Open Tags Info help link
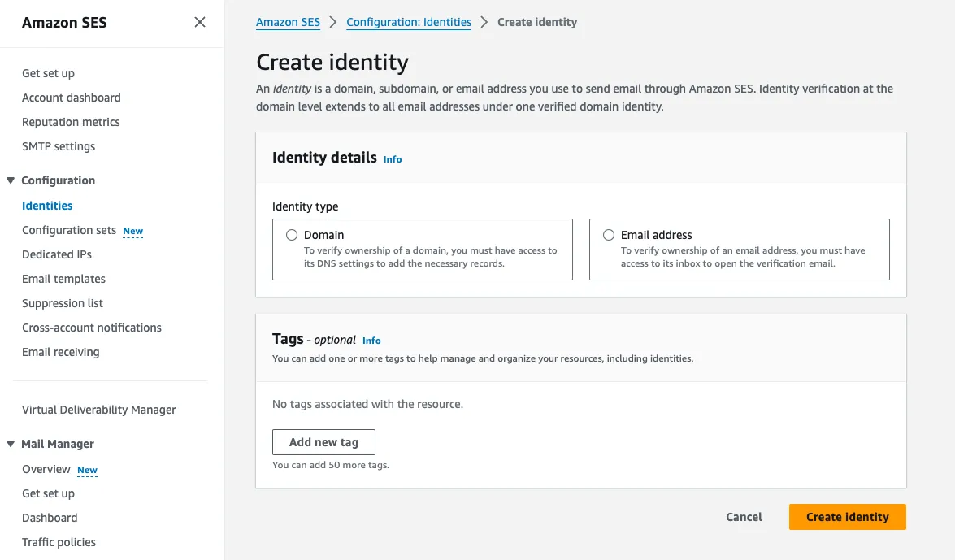955x560 pixels. 371,341
